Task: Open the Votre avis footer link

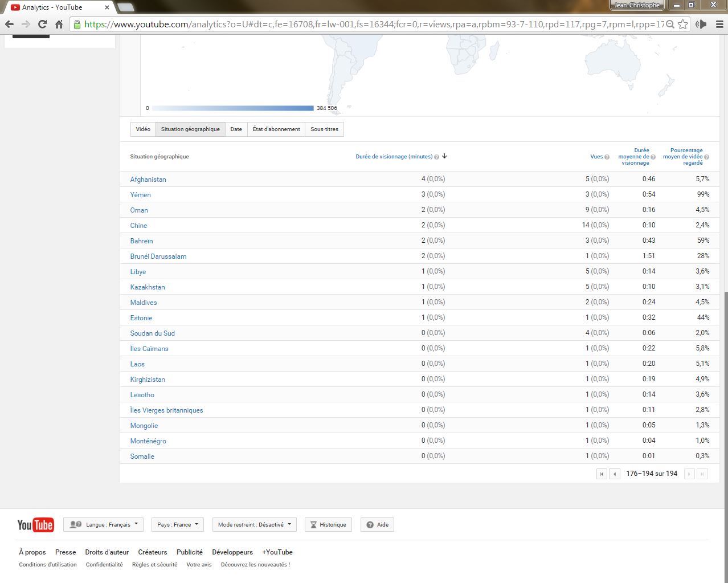Action: click(x=199, y=565)
